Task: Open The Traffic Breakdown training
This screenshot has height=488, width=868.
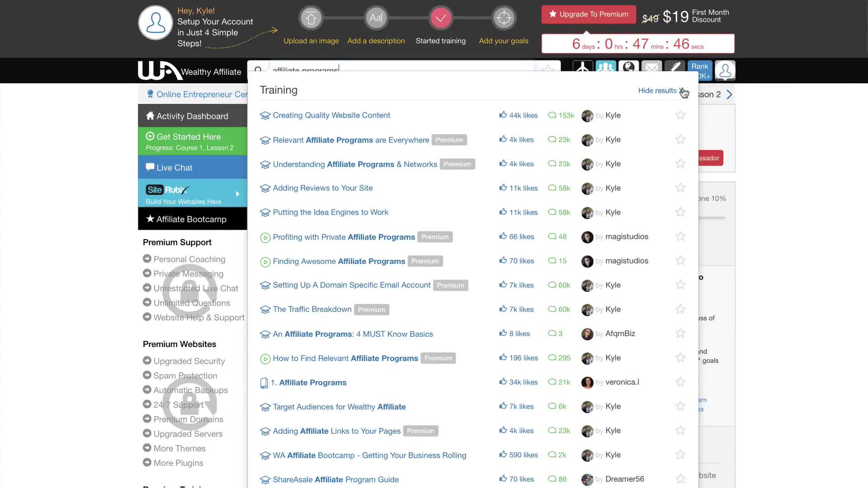Action: (312, 309)
